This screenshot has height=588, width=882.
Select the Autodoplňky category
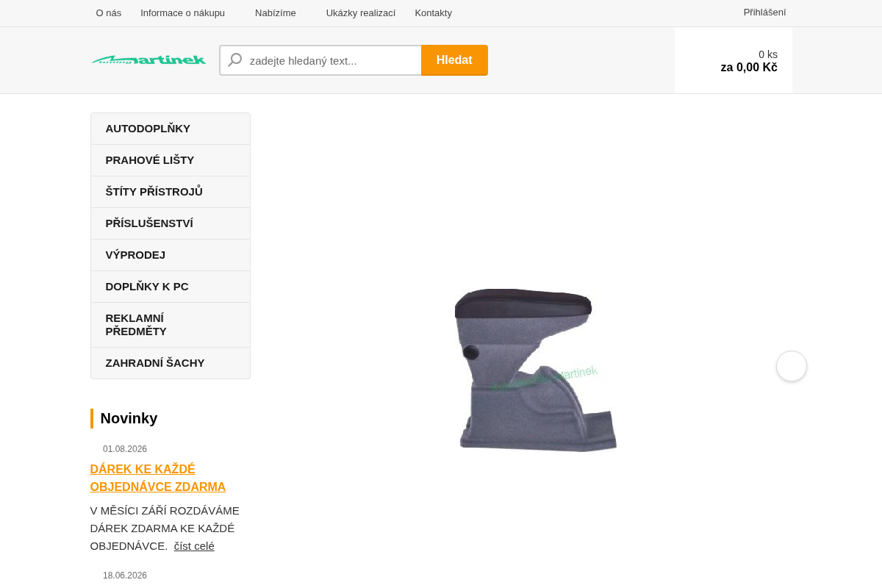(x=171, y=129)
